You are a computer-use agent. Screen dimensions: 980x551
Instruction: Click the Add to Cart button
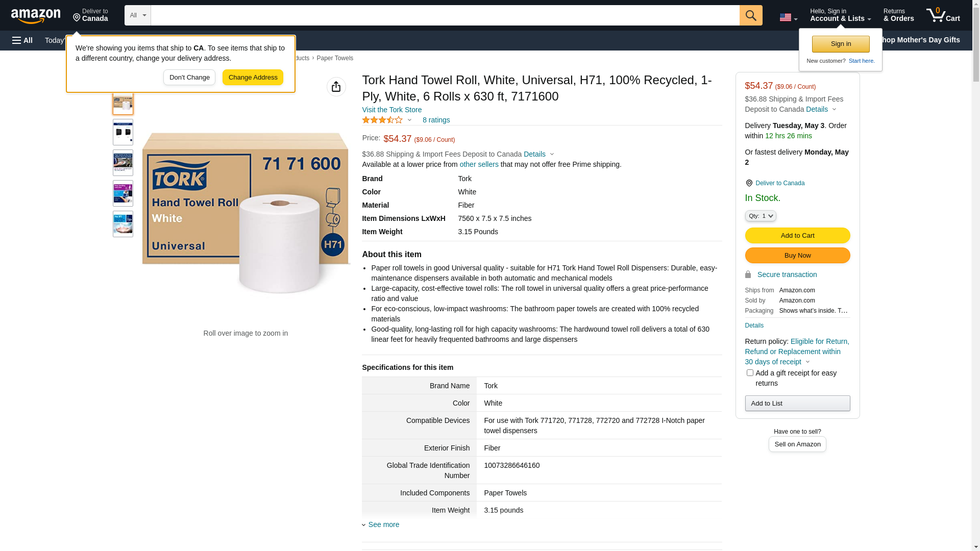[x=797, y=235]
